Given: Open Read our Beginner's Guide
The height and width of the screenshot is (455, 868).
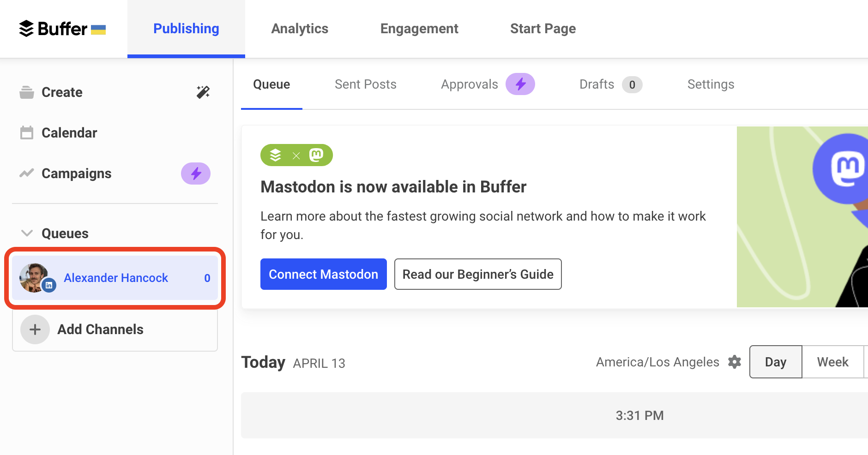Looking at the screenshot, I should (478, 274).
